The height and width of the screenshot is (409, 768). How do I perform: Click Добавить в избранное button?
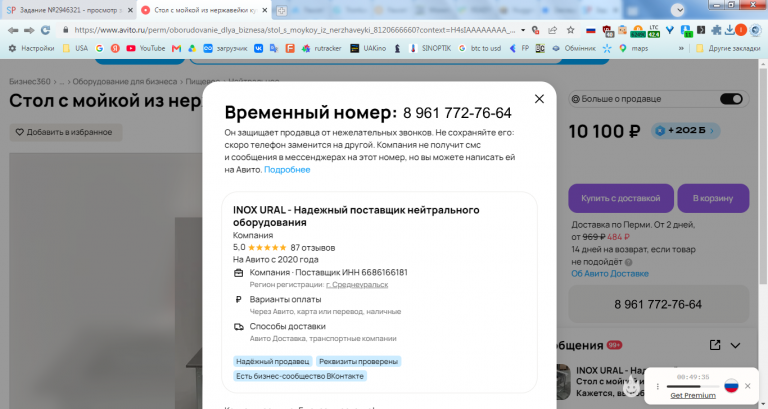point(66,132)
